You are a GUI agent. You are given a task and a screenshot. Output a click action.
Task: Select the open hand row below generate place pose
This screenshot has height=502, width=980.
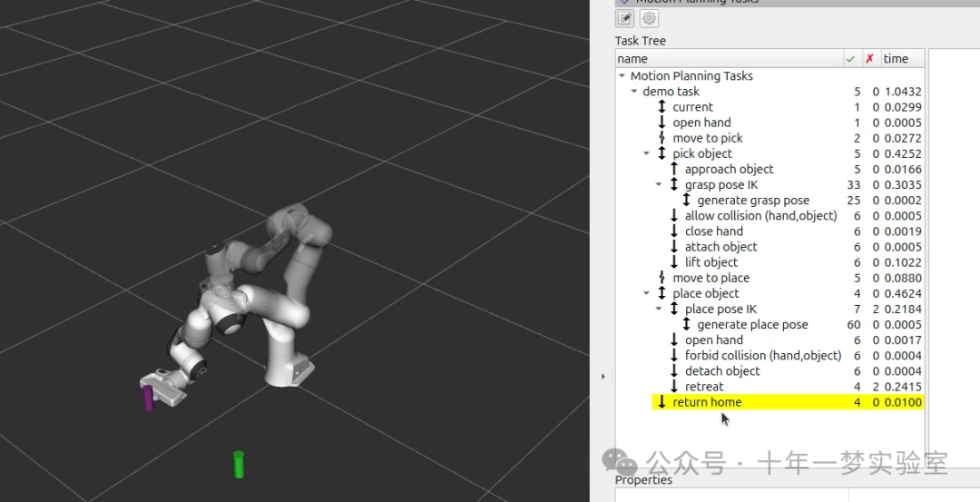pos(714,340)
